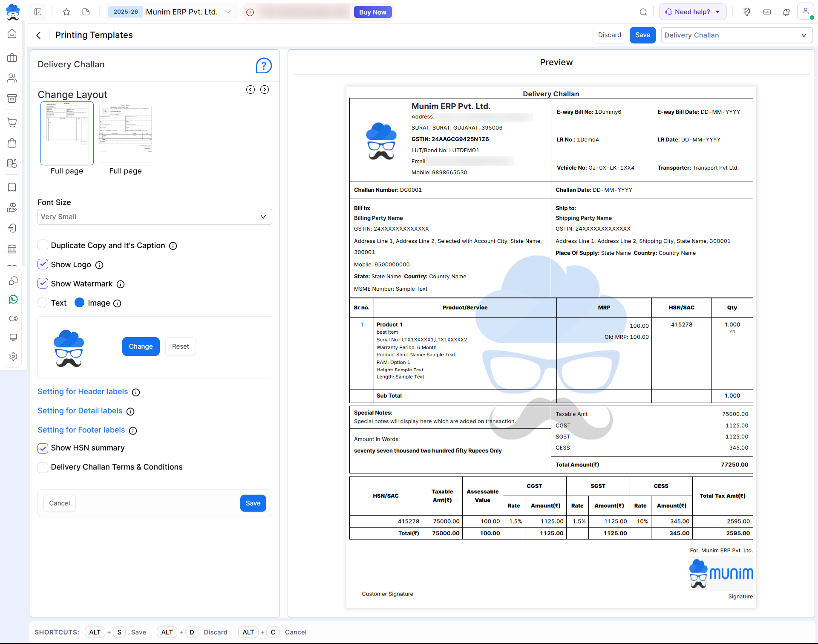This screenshot has width=818, height=644.
Task: Open the help question mark icon
Action: [264, 66]
